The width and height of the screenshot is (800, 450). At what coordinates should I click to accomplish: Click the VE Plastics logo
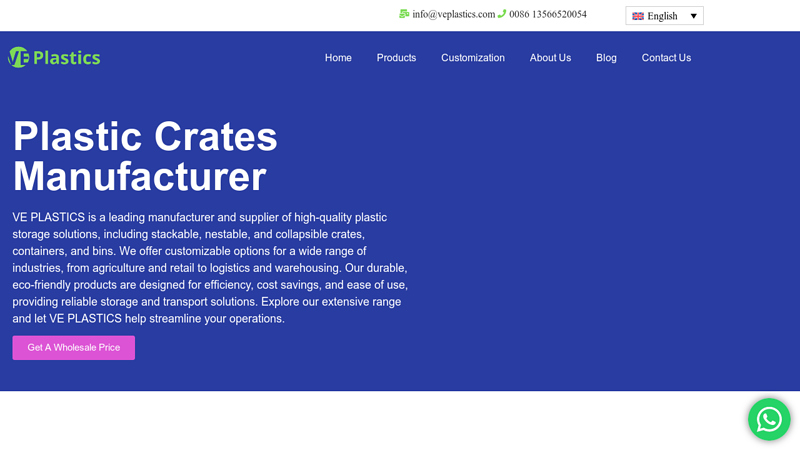coord(54,58)
